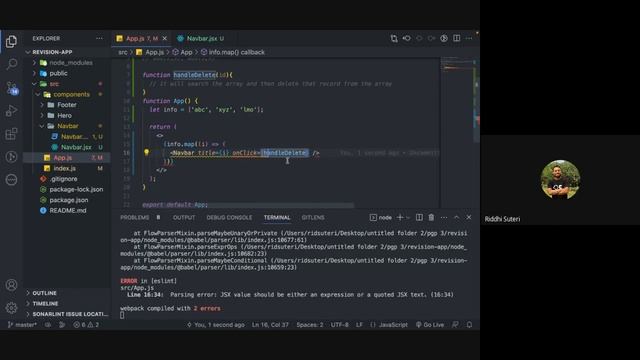Image resolution: width=640 pixels, height=360 pixels.
Task: Select the TERMINAL panel tab
Action: point(277,218)
